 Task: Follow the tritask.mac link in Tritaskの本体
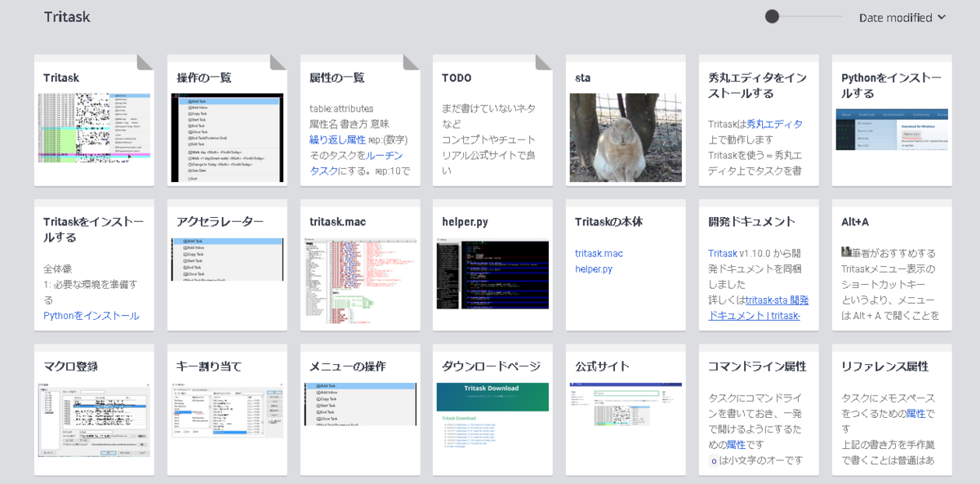point(599,254)
